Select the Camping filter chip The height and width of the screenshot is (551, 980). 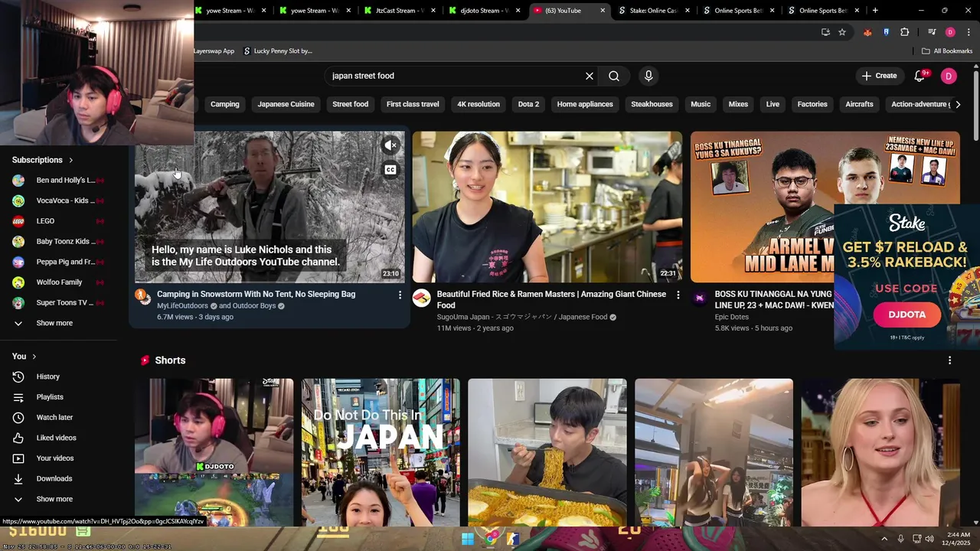point(225,104)
